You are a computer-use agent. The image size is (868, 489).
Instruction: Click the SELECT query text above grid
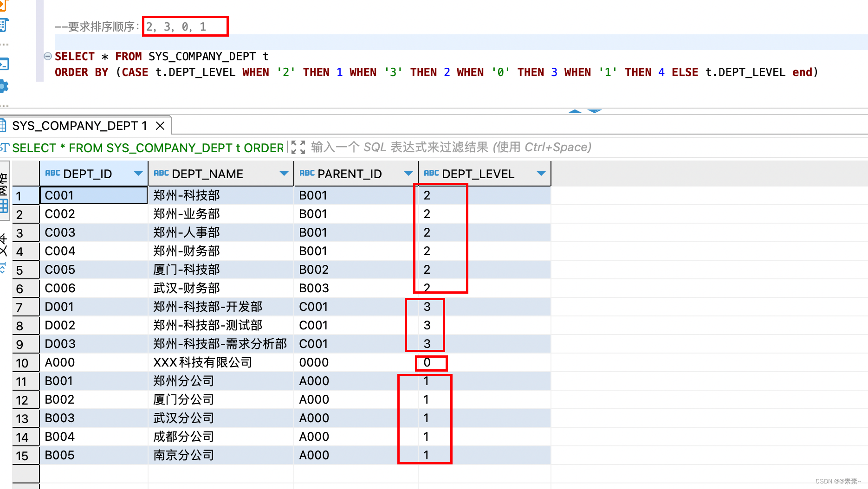148,148
